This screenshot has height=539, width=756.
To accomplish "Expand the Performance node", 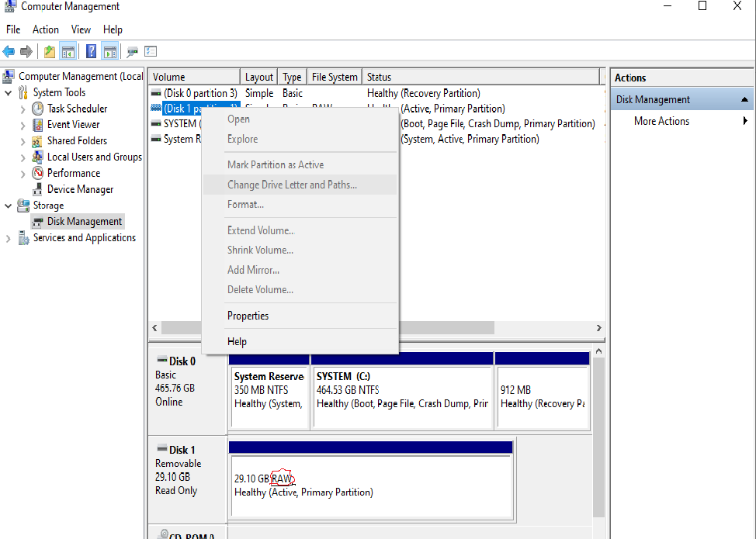I will 23,174.
